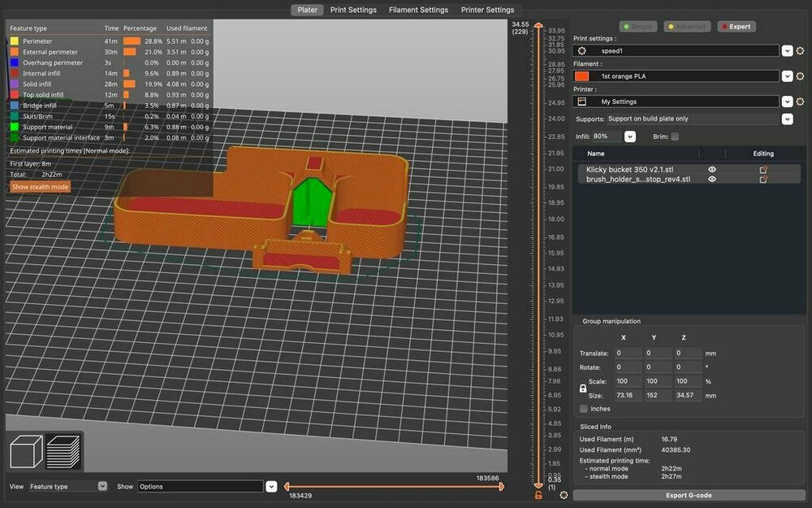Click the Export G-code button

coord(689,495)
